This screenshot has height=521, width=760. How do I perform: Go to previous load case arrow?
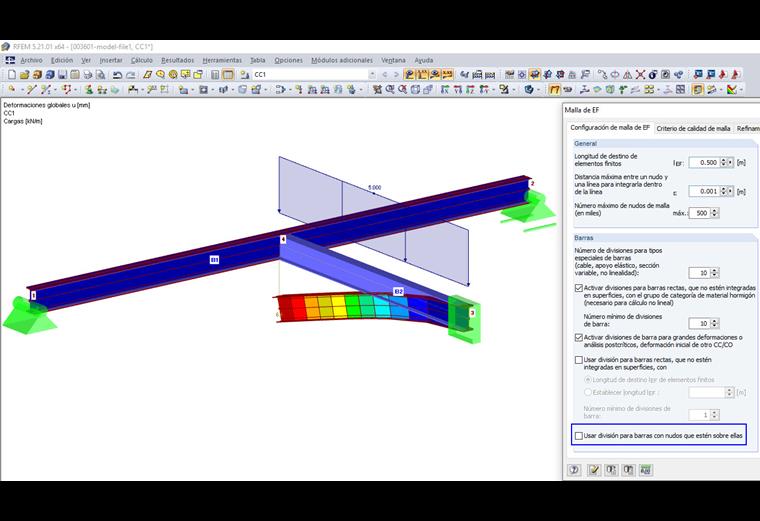point(385,75)
